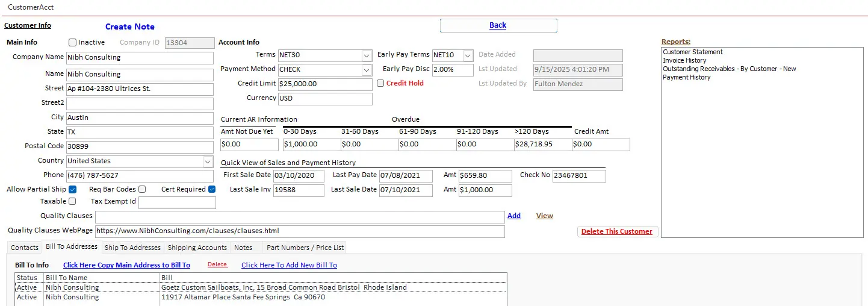Click the Credit Limit field
This screenshot has width=868, height=306.
(325, 84)
